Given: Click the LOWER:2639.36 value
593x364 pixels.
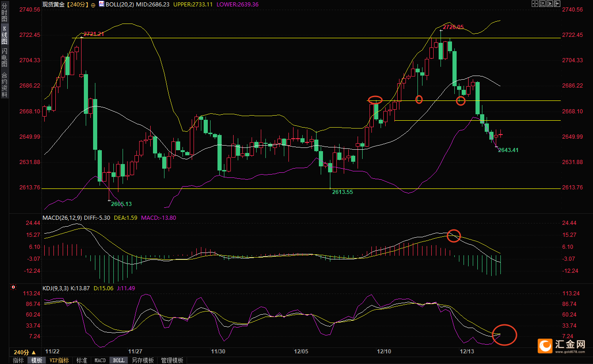Looking at the screenshot, I should pos(237,4).
